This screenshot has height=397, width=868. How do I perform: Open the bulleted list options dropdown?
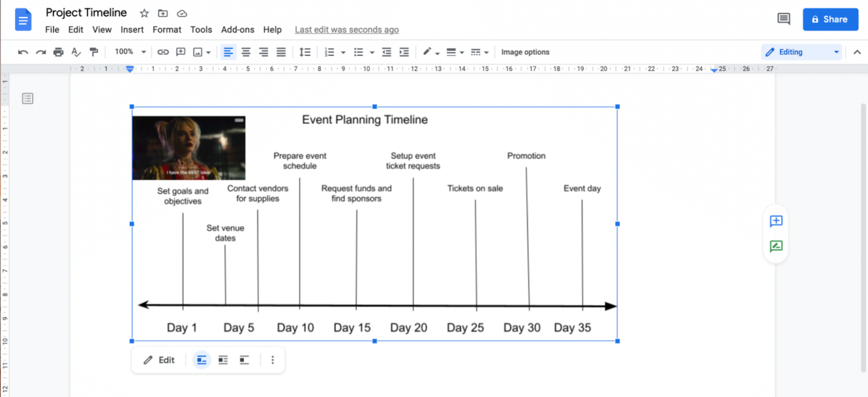click(x=371, y=51)
